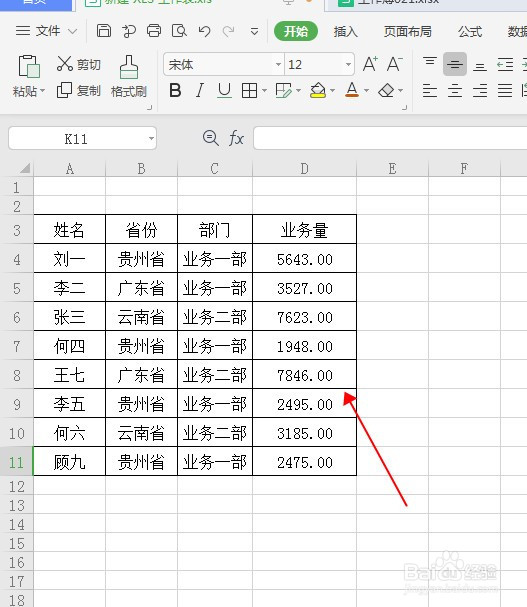This screenshot has width=527, height=607.
Task: Apply cell borders icon
Action: (x=249, y=91)
